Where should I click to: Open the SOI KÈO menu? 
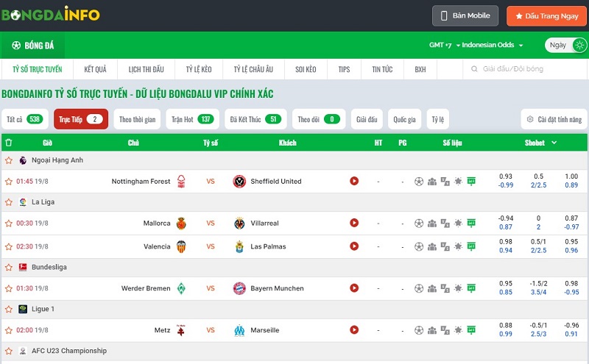pyautogui.click(x=306, y=69)
